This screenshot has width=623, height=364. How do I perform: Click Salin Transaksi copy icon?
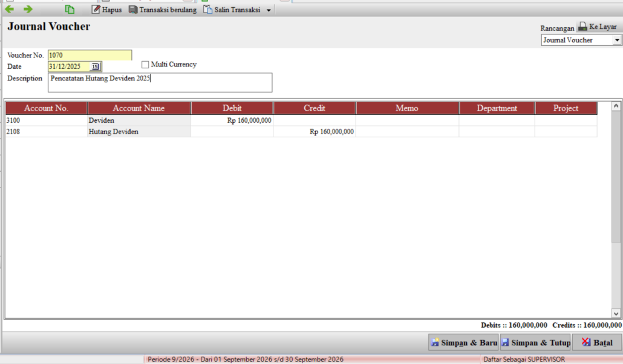pyautogui.click(x=208, y=10)
